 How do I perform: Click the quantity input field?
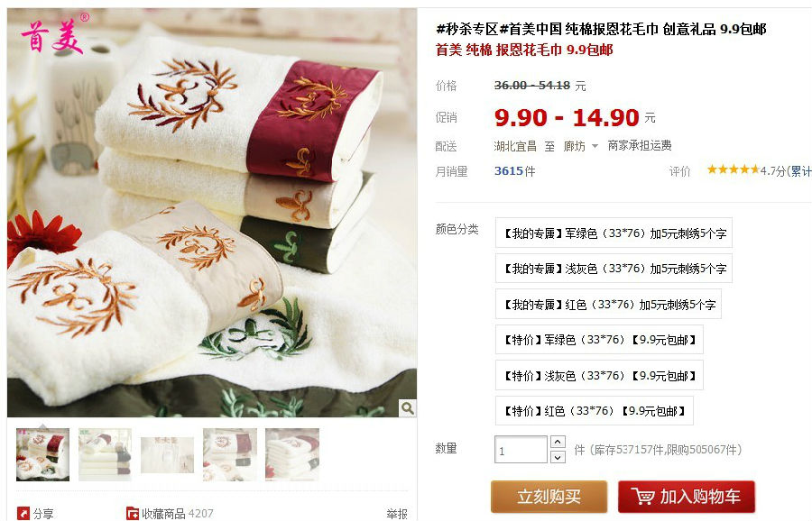point(521,450)
